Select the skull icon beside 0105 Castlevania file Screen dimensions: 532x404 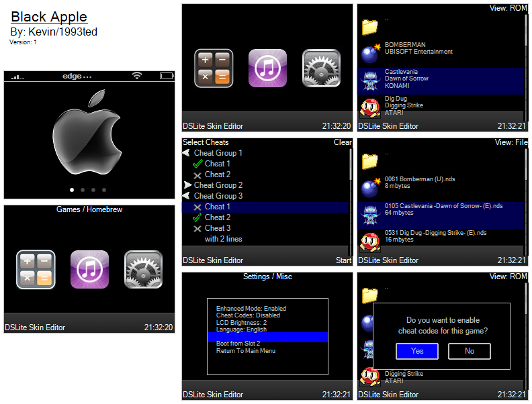[x=370, y=215]
